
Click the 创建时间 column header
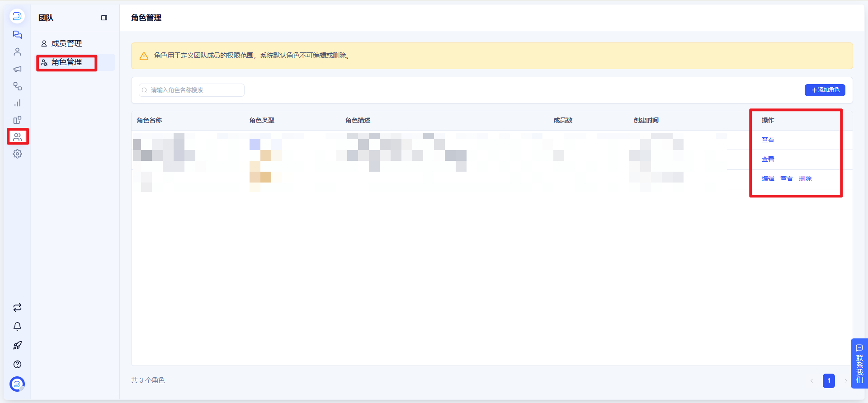point(646,120)
